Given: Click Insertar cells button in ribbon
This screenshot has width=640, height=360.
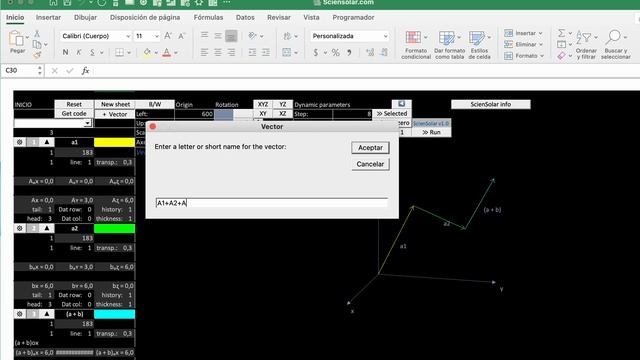Looking at the screenshot, I should coord(523,33).
